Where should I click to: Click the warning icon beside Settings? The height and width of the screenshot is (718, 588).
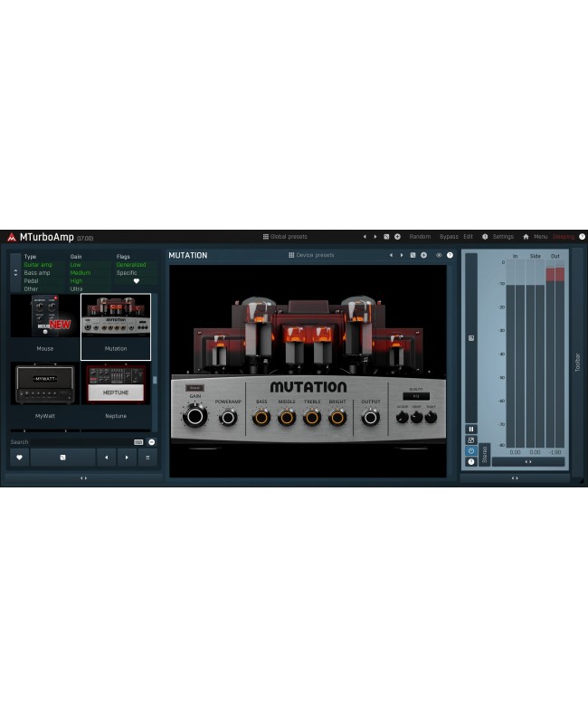point(485,237)
